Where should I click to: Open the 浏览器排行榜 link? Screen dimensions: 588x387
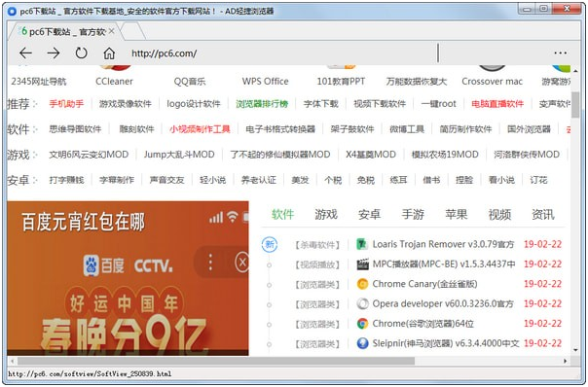[x=262, y=104]
